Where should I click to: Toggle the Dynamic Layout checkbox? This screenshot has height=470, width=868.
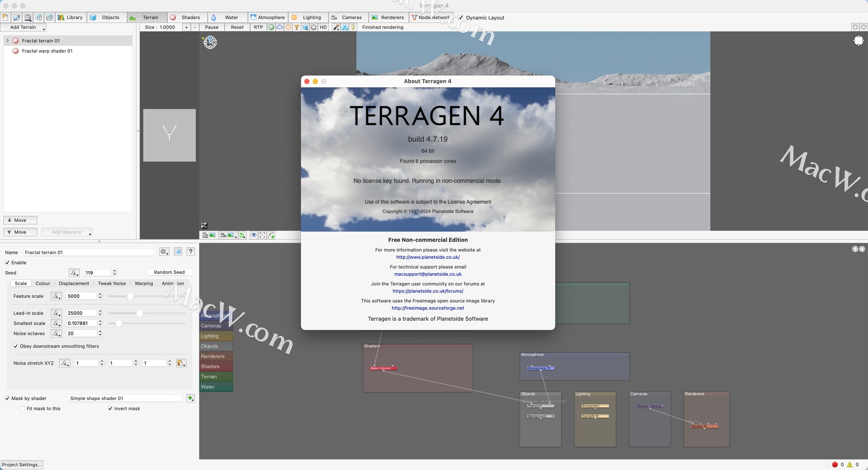pos(461,18)
